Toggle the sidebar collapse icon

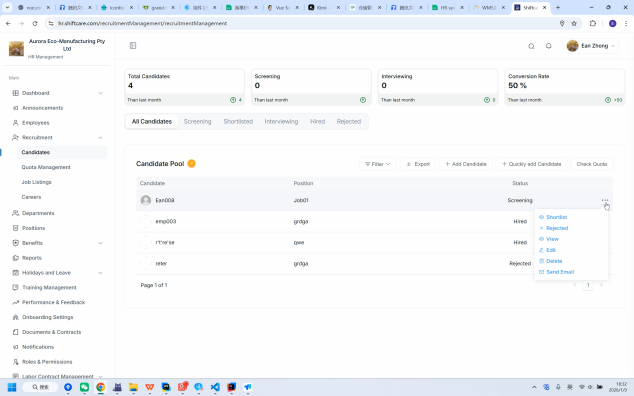click(133, 46)
